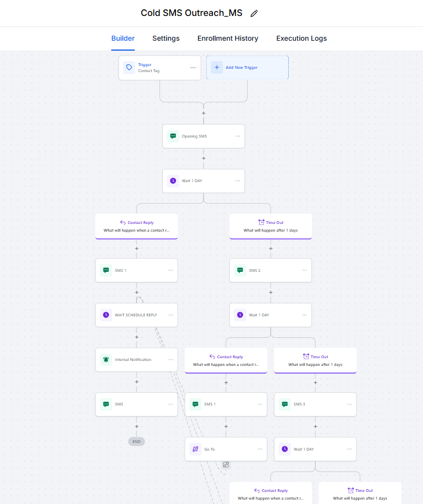Click the Contact Tag trigger tag icon
The width and height of the screenshot is (423, 504).
(129, 68)
